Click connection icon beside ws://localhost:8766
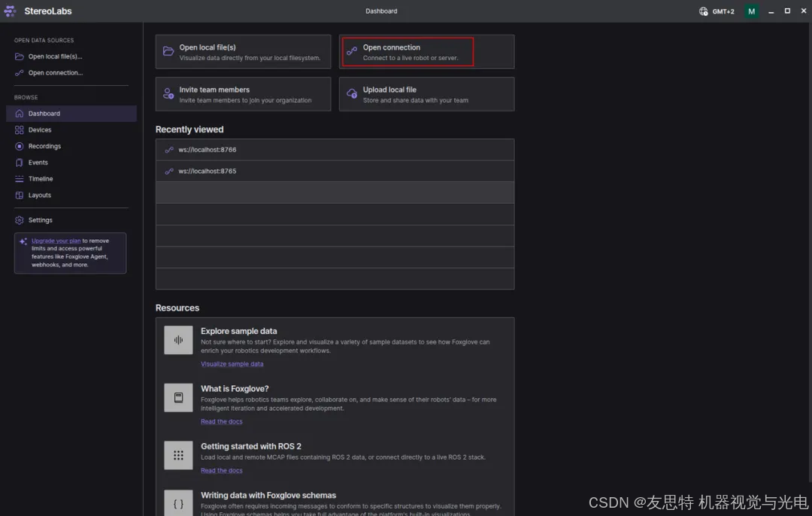 pos(169,150)
